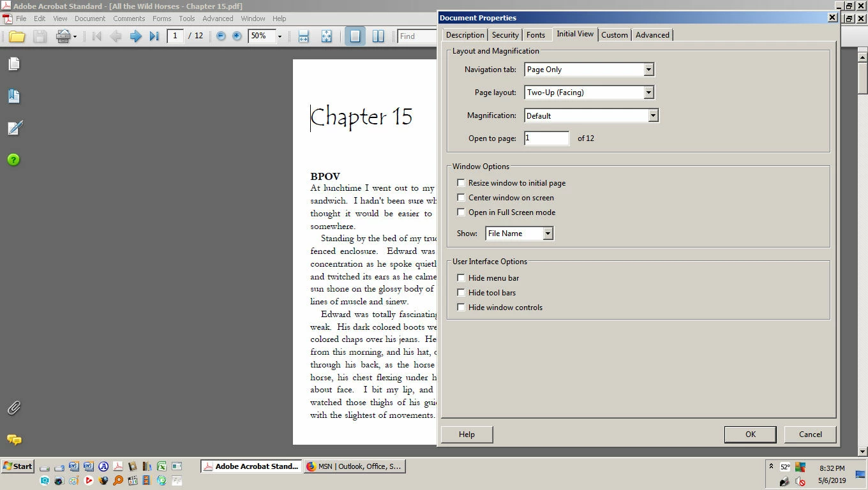The height and width of the screenshot is (490, 868).
Task: Click the Windows Start button
Action: click(18, 466)
